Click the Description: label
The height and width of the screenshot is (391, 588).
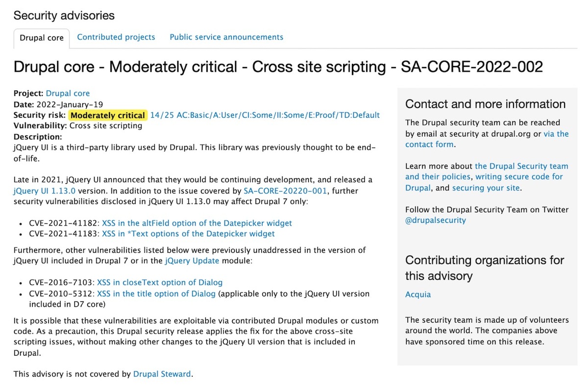pyautogui.click(x=38, y=137)
